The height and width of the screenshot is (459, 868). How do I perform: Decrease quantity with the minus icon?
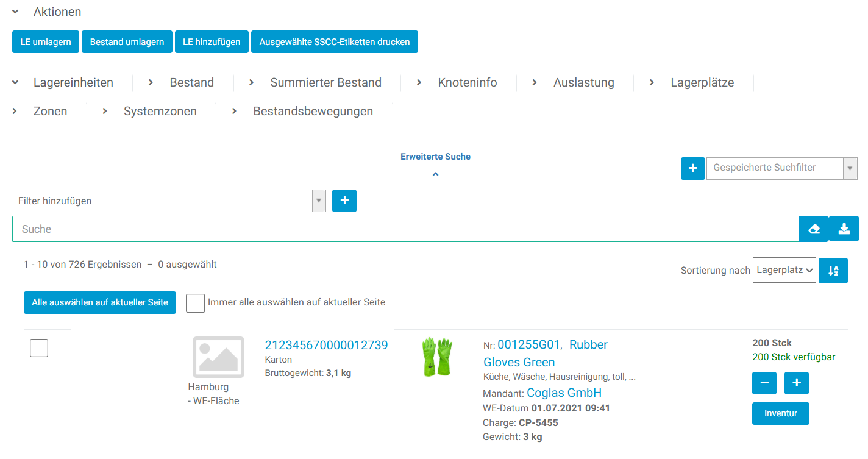[764, 383]
